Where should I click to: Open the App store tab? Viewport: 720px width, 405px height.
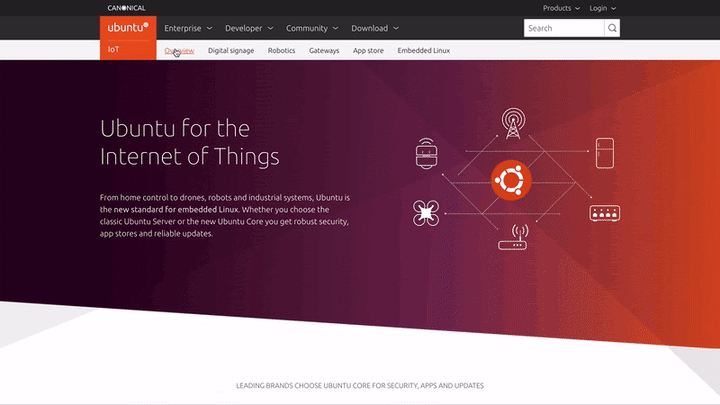click(x=368, y=51)
